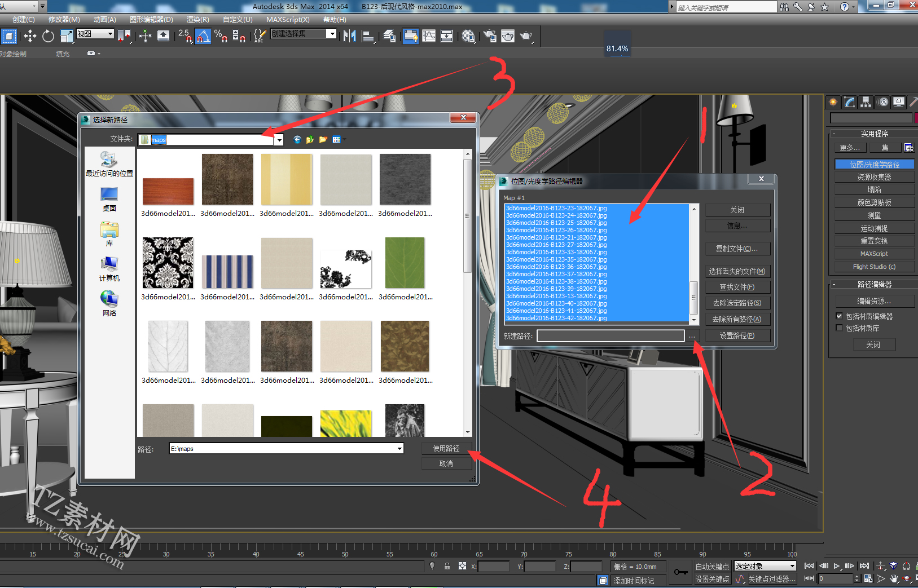Select the black damask pattern texture thumbnail
Image resolution: width=918 pixels, height=588 pixels.
[168, 263]
